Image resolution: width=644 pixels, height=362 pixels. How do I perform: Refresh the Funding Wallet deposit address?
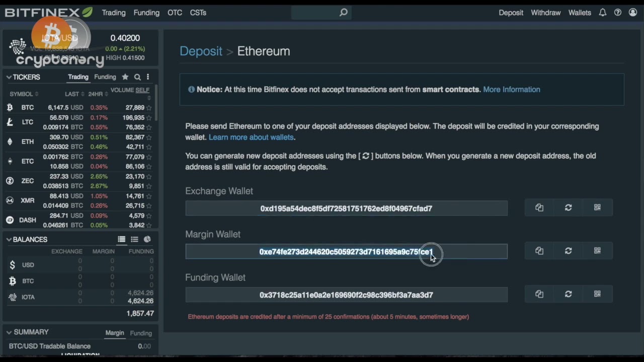point(569,294)
